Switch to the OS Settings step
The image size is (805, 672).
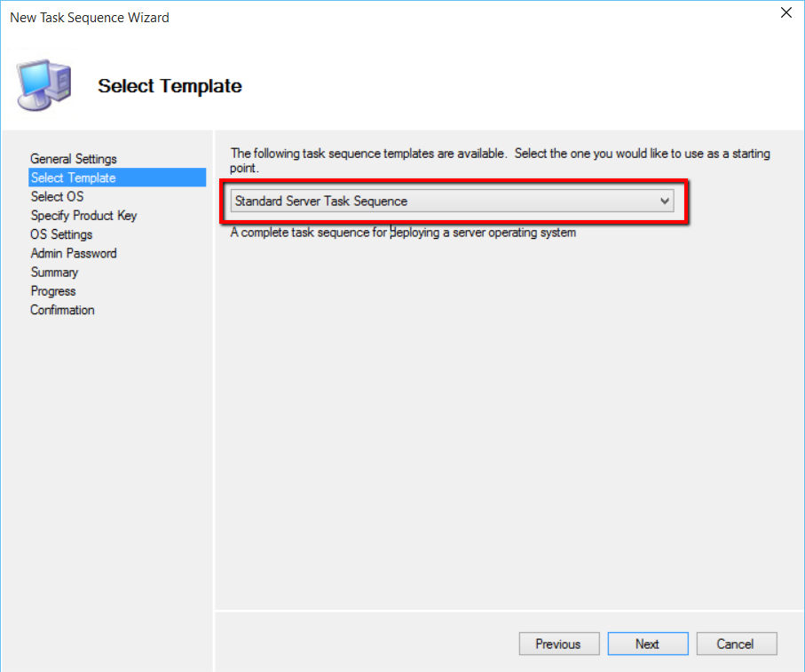62,234
